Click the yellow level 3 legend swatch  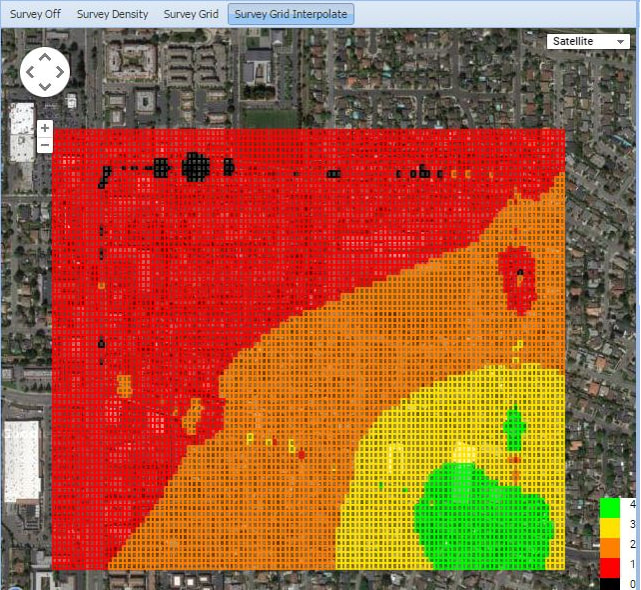610,528
